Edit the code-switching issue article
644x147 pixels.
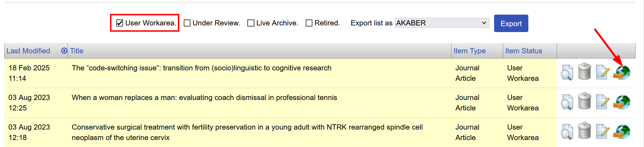pyautogui.click(x=603, y=72)
